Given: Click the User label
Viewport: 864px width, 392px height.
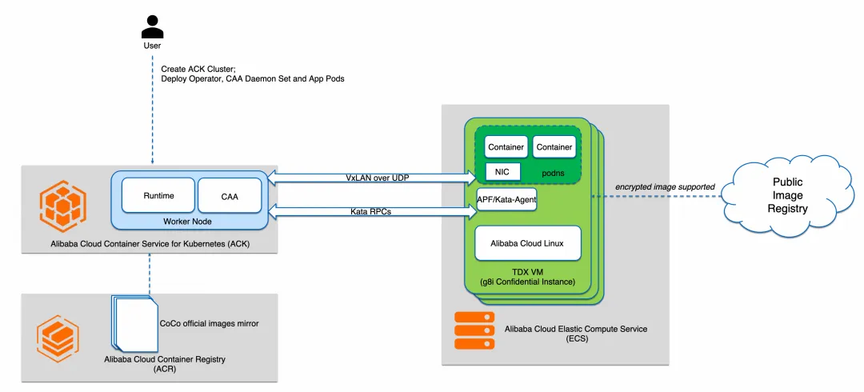Looking at the screenshot, I should coord(152,46).
